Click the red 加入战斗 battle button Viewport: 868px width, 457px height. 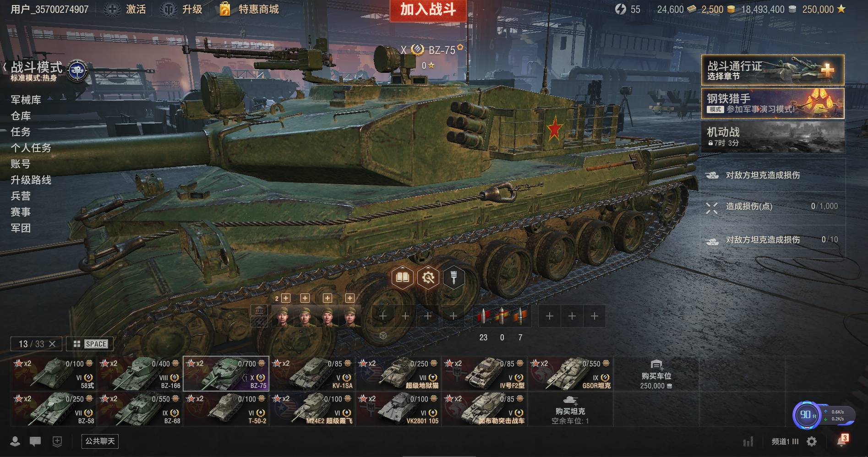coord(428,10)
